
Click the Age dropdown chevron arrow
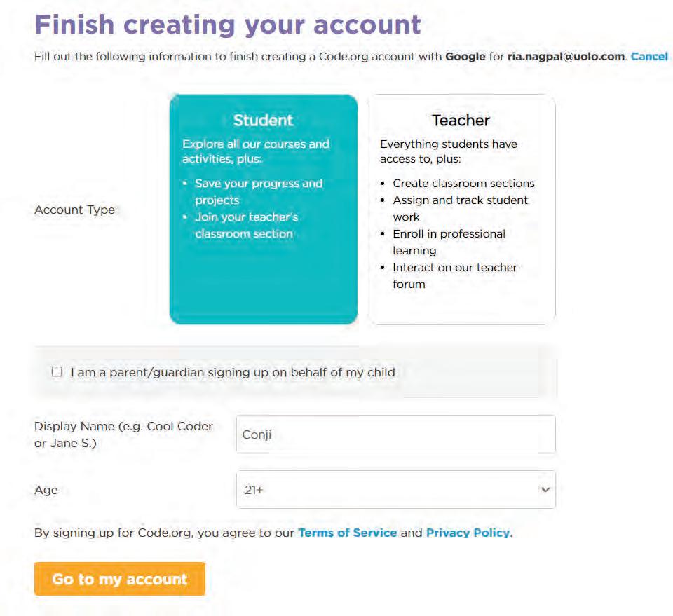[x=545, y=490]
